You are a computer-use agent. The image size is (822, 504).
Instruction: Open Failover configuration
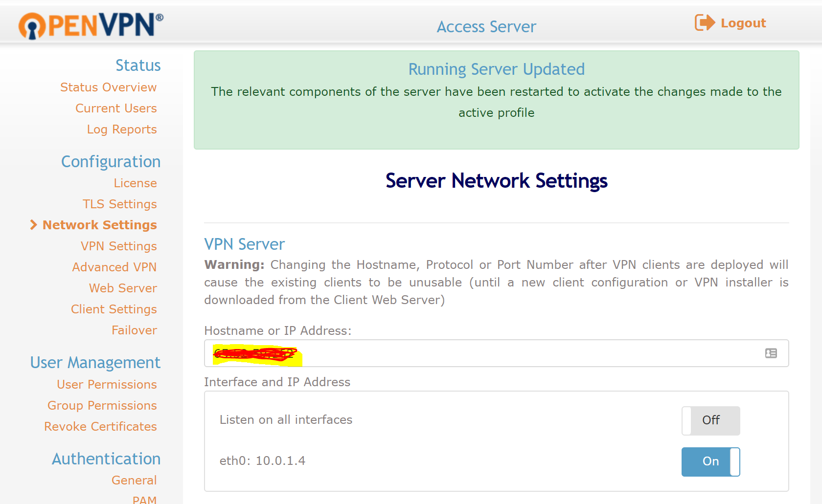click(x=135, y=330)
